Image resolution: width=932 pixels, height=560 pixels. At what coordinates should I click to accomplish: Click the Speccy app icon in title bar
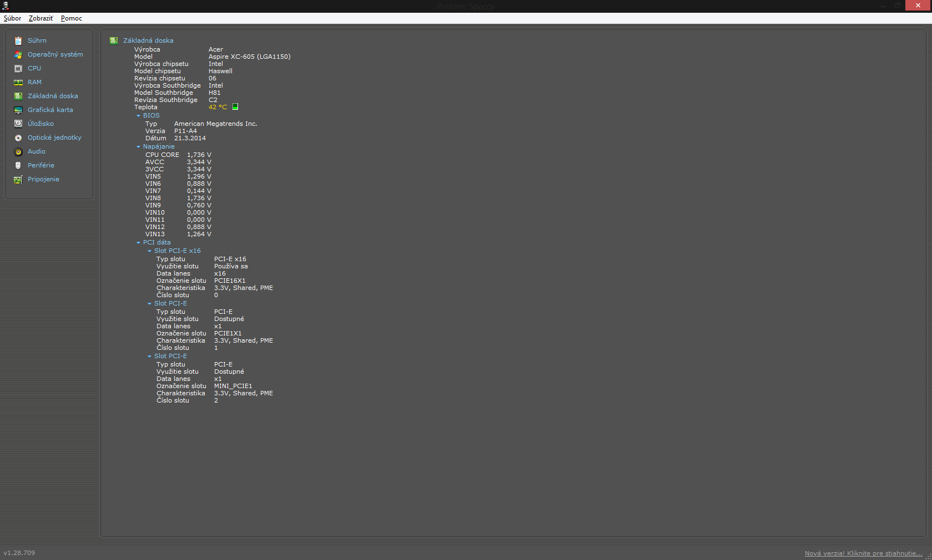pos(6,6)
